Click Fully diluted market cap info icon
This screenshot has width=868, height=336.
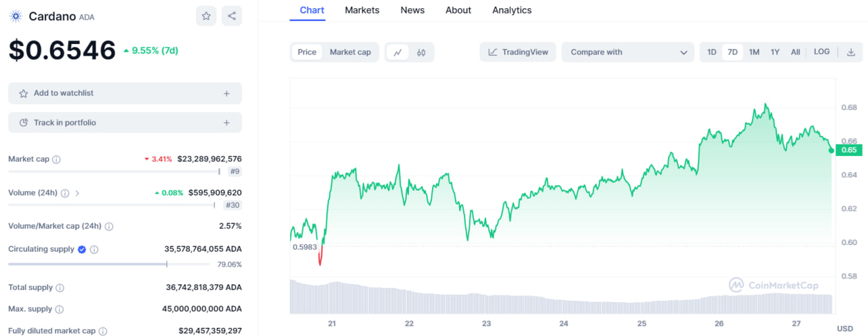103,331
